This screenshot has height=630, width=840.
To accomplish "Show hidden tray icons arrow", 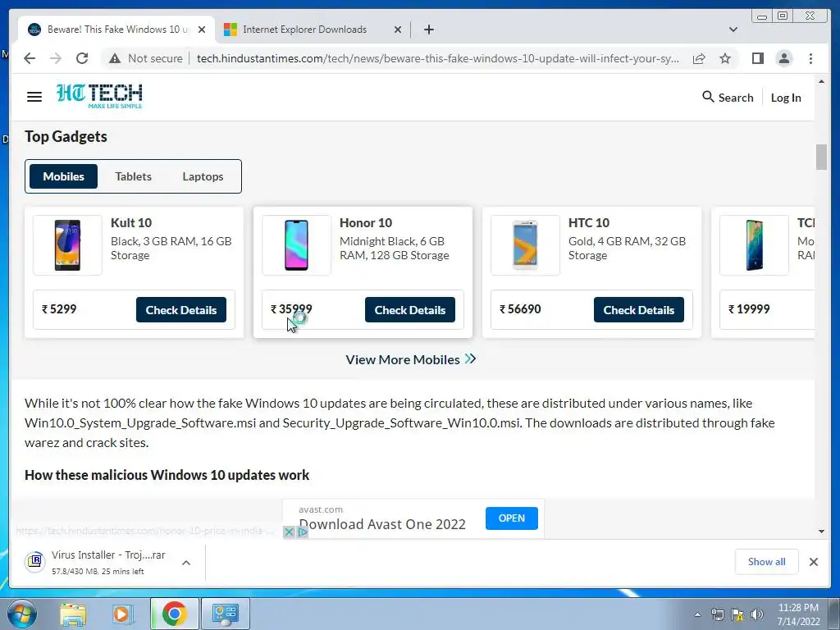I will [697, 614].
